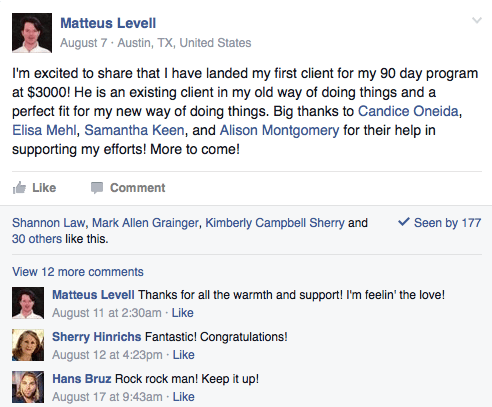
Task: Open Matteus Levell's comment avatar
Action: pos(28,303)
